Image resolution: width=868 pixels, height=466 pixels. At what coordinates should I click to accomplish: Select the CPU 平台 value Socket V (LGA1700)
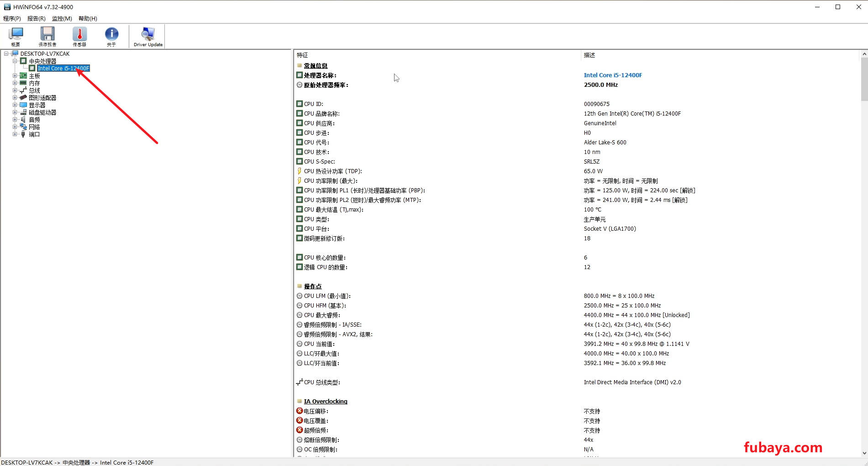(610, 229)
